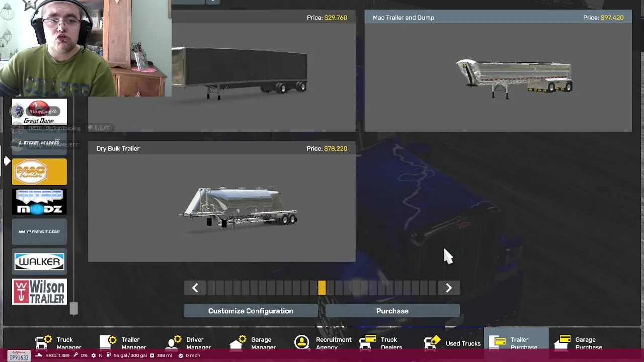The height and width of the screenshot is (362, 644).
Task: Click the highlighted yellow page indicator
Action: [321, 288]
